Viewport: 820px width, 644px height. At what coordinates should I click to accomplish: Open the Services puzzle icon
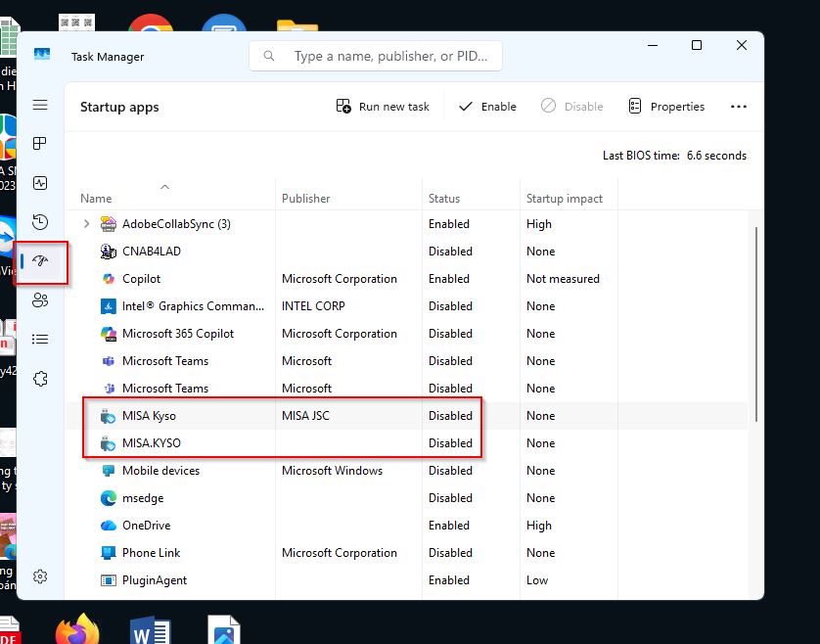click(x=40, y=379)
